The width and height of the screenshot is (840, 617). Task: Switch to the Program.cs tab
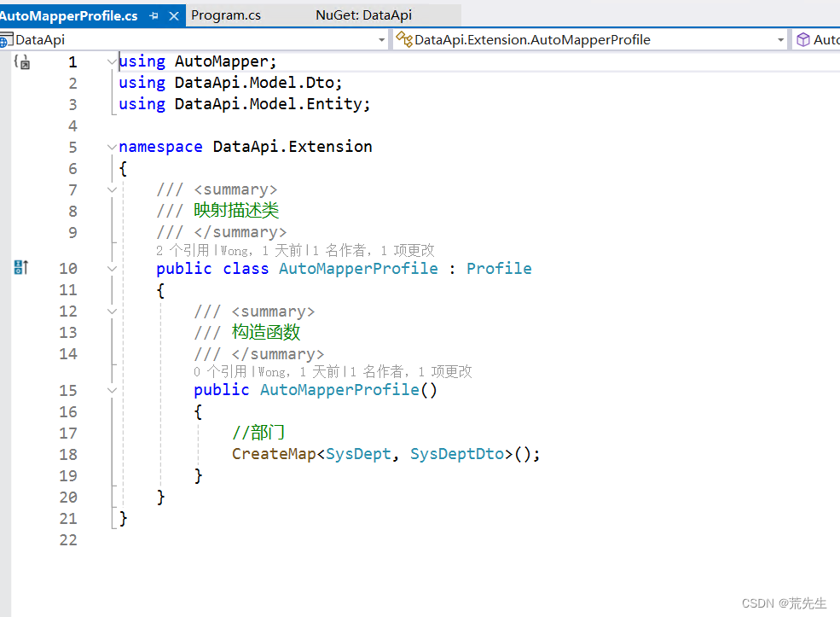(x=225, y=15)
